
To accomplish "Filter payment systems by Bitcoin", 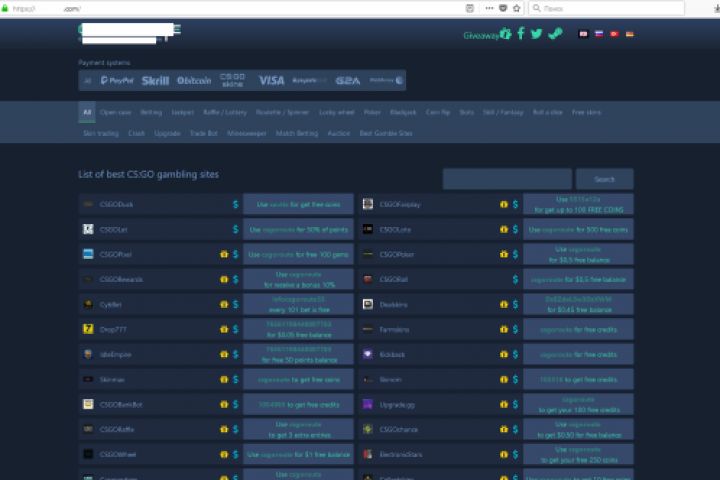I will (194, 80).
